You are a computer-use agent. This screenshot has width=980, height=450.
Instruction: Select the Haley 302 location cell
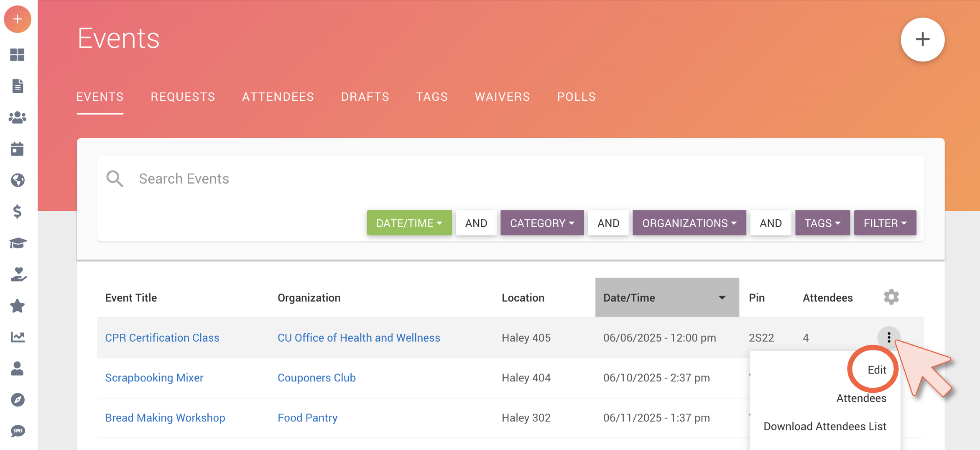tap(526, 418)
